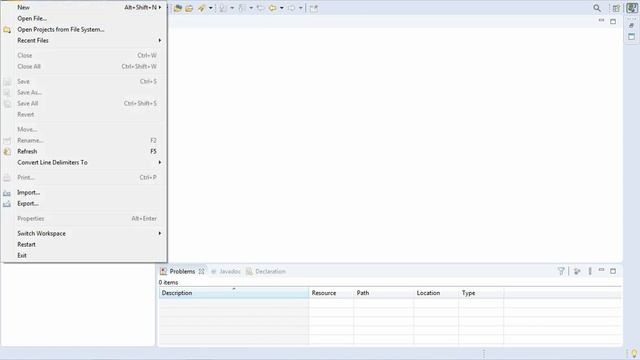Sort by the Description column header
This screenshot has width=640, height=360.
click(x=234, y=293)
